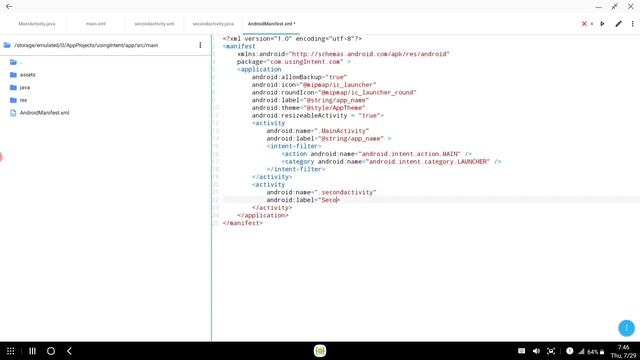
Task: Open the keyboard icon in system tray
Action: [x=521, y=351]
